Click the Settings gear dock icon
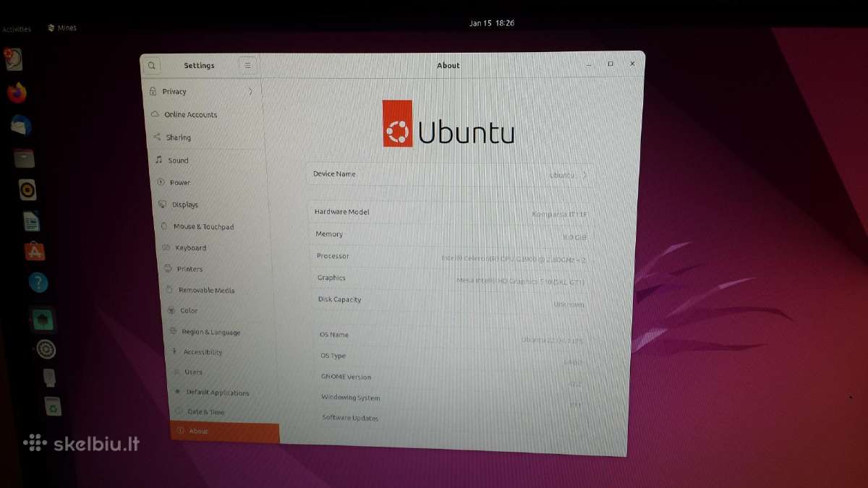The image size is (868, 488). (46, 350)
